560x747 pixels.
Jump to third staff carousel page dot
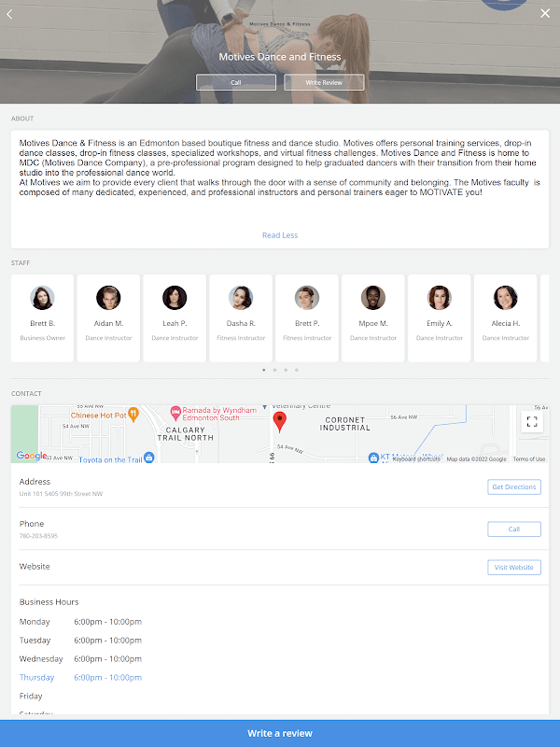pos(286,370)
